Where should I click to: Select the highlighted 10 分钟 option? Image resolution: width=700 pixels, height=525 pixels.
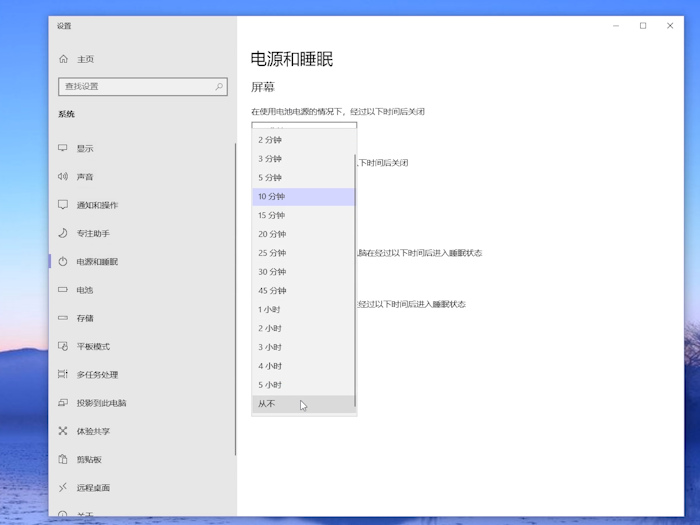(x=304, y=196)
